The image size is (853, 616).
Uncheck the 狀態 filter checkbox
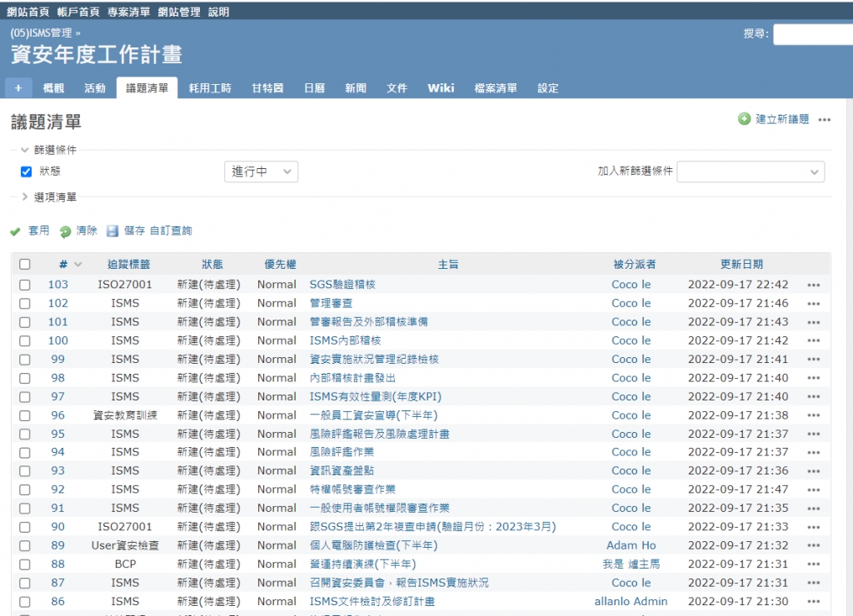(x=26, y=171)
